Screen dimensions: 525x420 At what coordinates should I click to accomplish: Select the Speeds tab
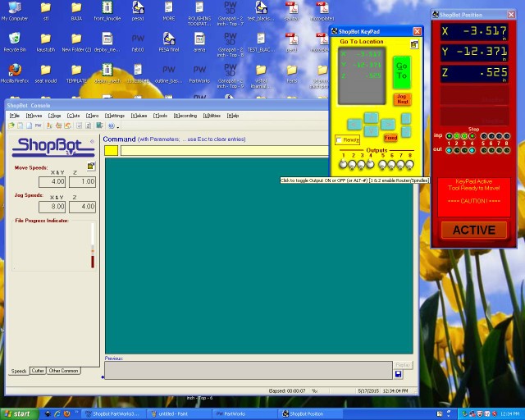point(18,371)
